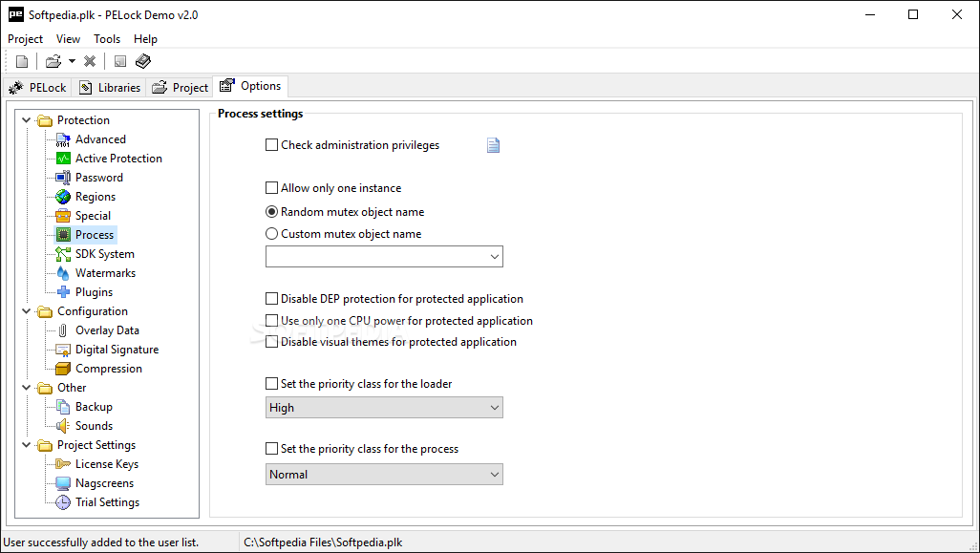Click the Sounds speaker icon
This screenshot has height=553, width=980.
click(x=63, y=426)
